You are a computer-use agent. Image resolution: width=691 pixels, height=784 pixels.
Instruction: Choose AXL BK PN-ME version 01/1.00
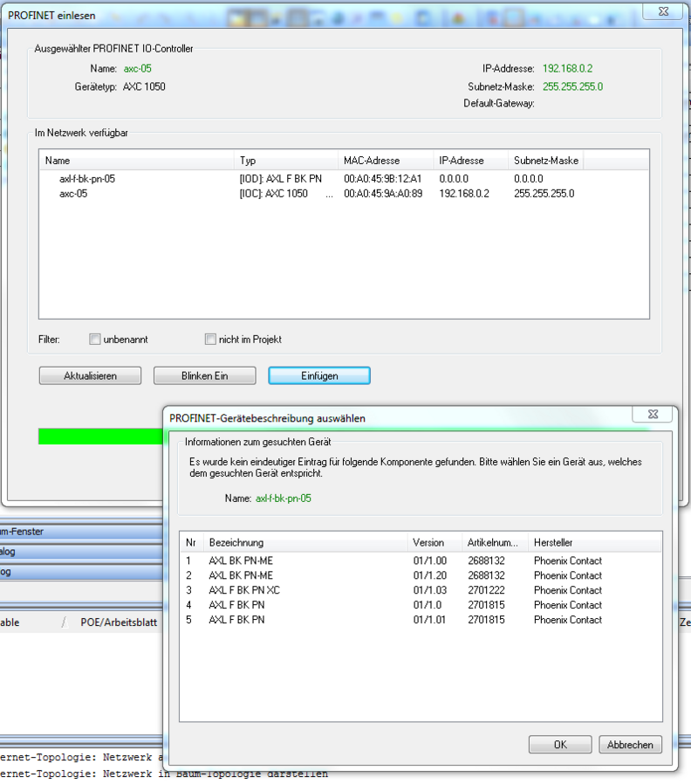(241, 560)
